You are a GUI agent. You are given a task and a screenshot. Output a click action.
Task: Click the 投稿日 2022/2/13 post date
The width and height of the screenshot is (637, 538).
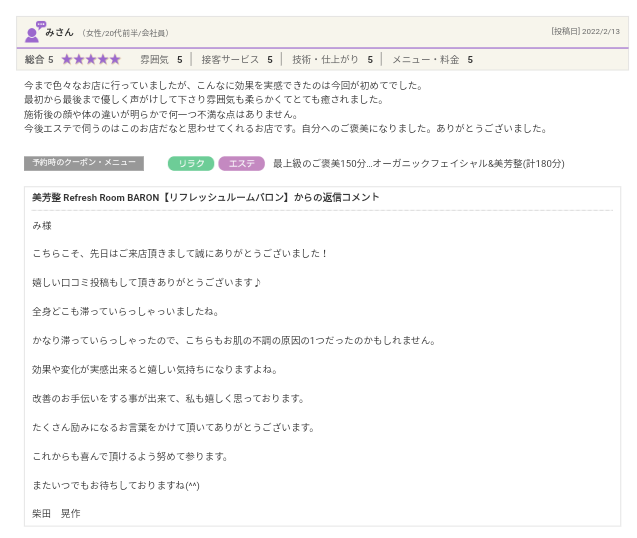point(585,32)
